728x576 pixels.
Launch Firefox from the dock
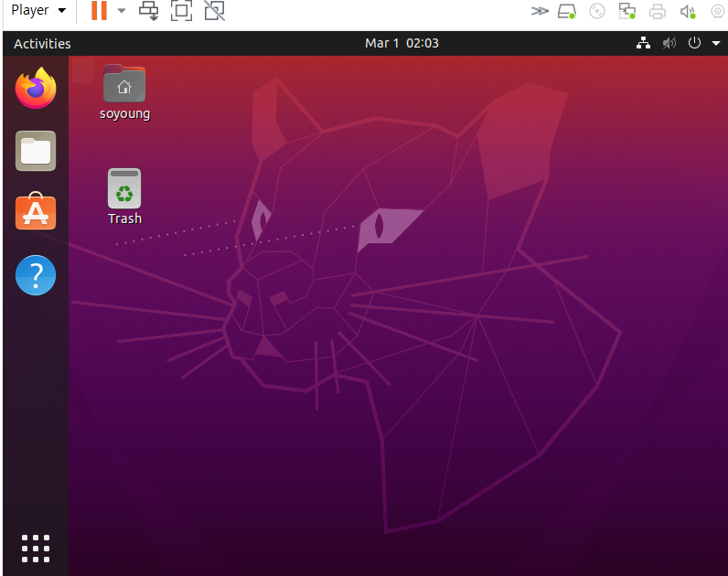point(36,88)
